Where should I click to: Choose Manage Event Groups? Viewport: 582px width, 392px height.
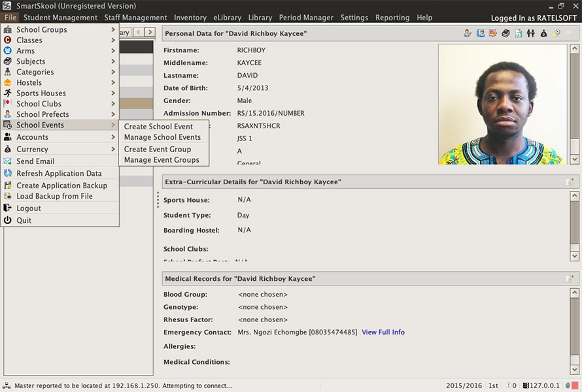tap(162, 160)
